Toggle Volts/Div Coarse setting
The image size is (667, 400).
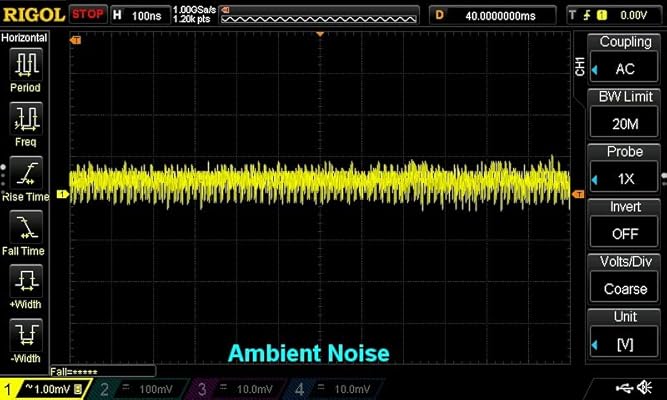[624, 288]
